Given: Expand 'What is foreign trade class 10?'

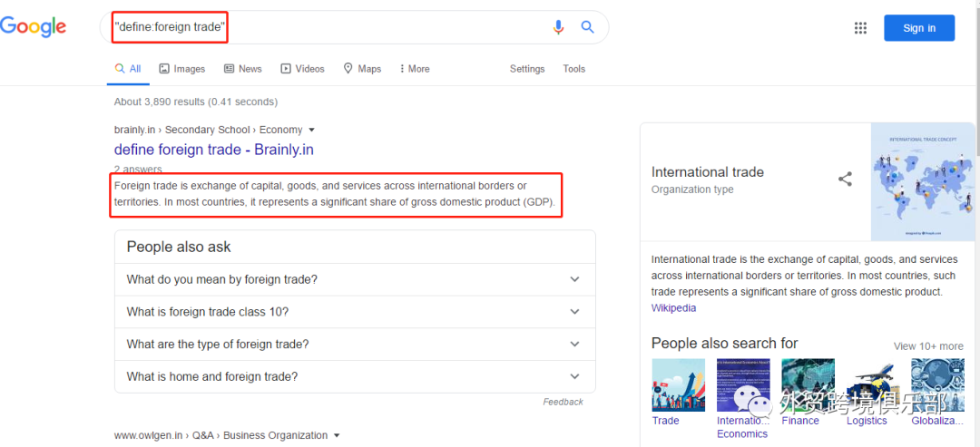Looking at the screenshot, I should pos(355,312).
